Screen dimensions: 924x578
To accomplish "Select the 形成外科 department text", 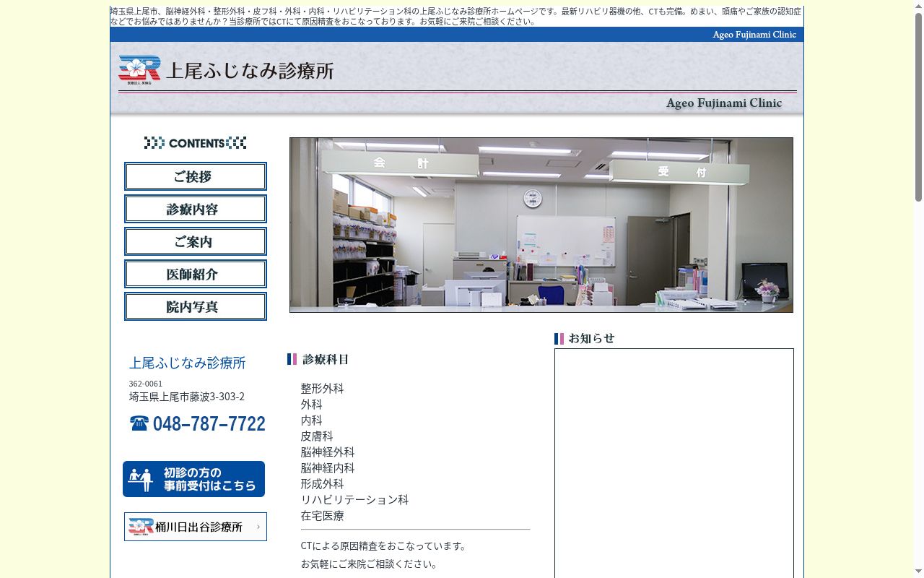I will 322,484.
